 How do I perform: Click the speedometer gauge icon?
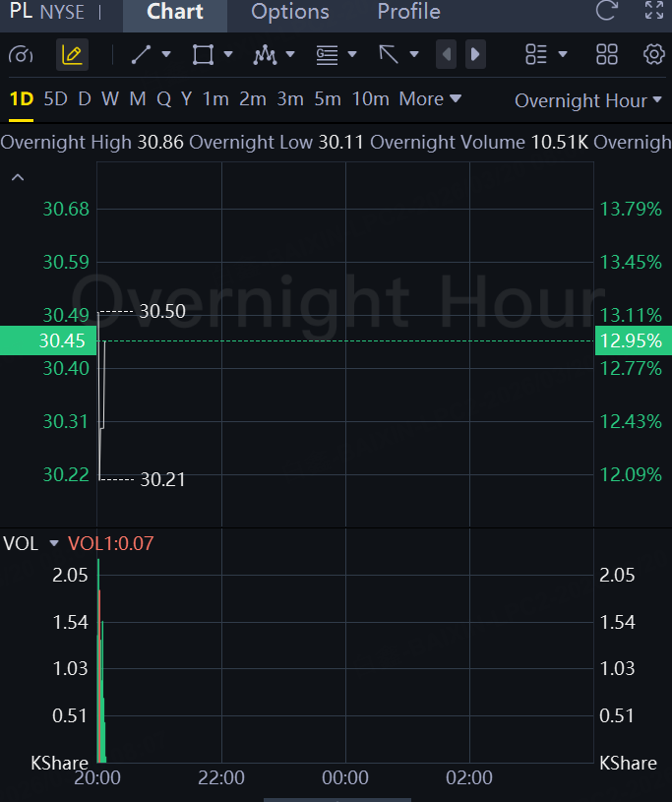click(26, 54)
